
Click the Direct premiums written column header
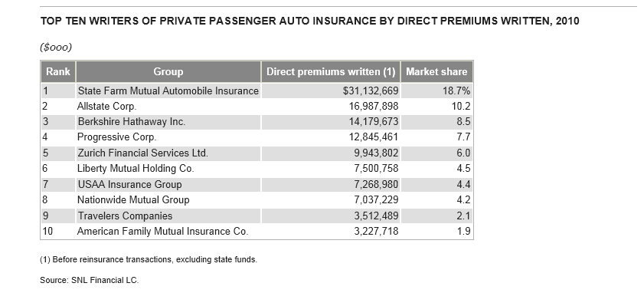331,71
